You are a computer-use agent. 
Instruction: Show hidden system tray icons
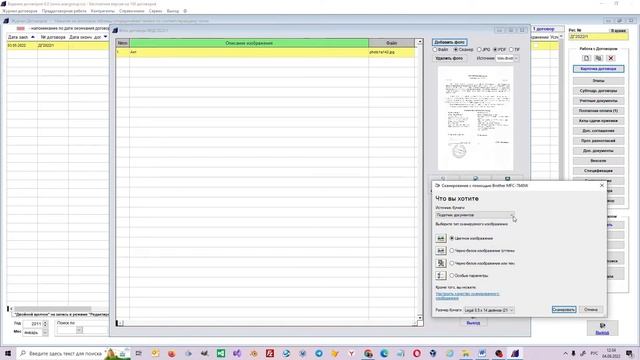click(x=565, y=353)
